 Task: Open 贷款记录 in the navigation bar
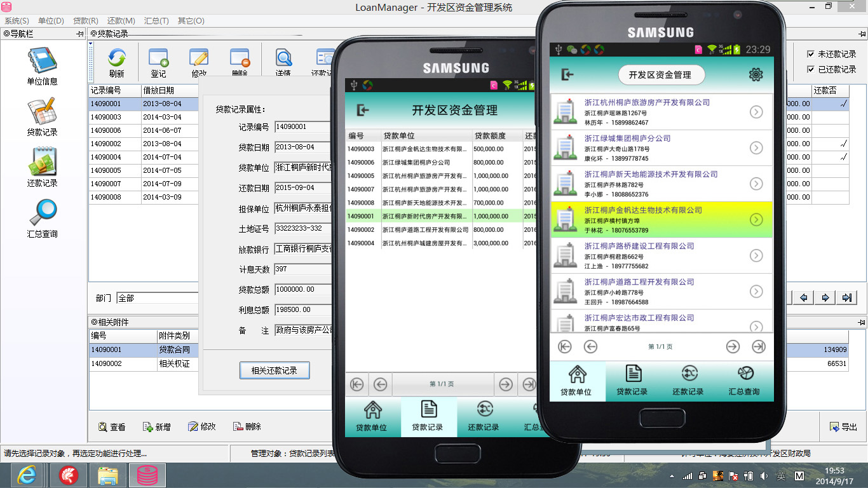coord(42,118)
